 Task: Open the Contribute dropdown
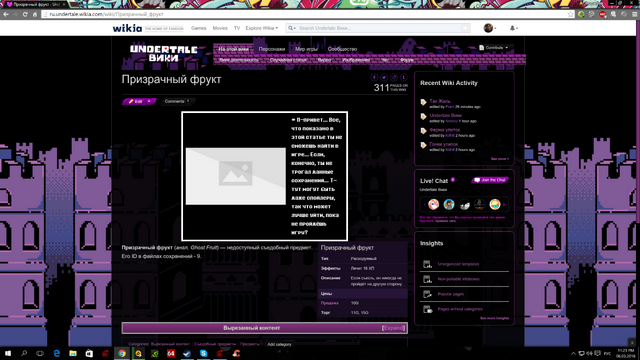tap(494, 48)
